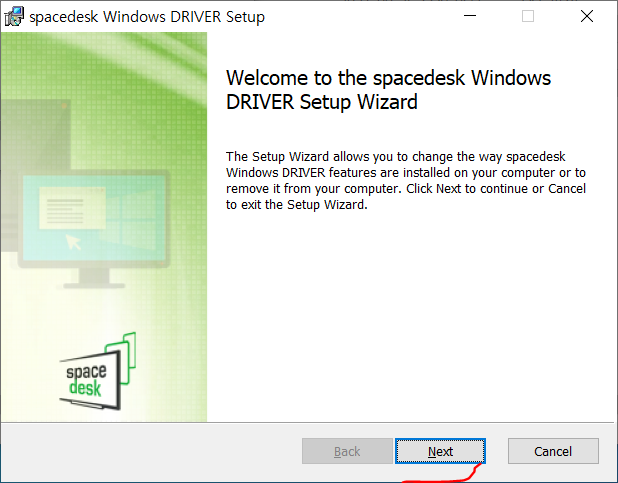The width and height of the screenshot is (618, 483).
Task: Click the monitor illustration on the banner
Action: 94,229
